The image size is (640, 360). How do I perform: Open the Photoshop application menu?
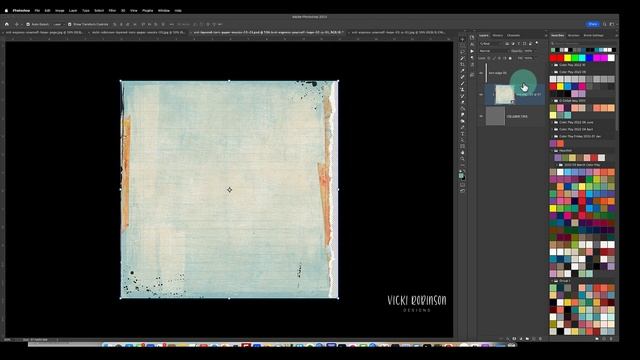[x=21, y=11]
